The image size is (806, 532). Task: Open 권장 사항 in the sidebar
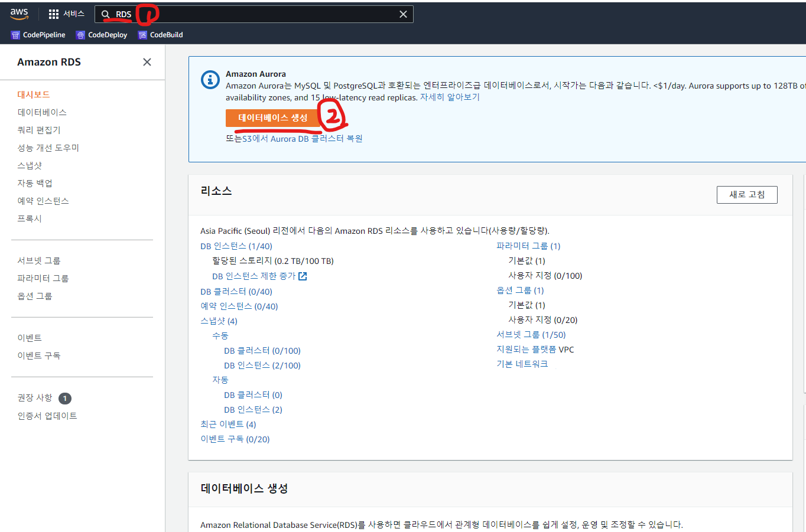click(x=35, y=398)
